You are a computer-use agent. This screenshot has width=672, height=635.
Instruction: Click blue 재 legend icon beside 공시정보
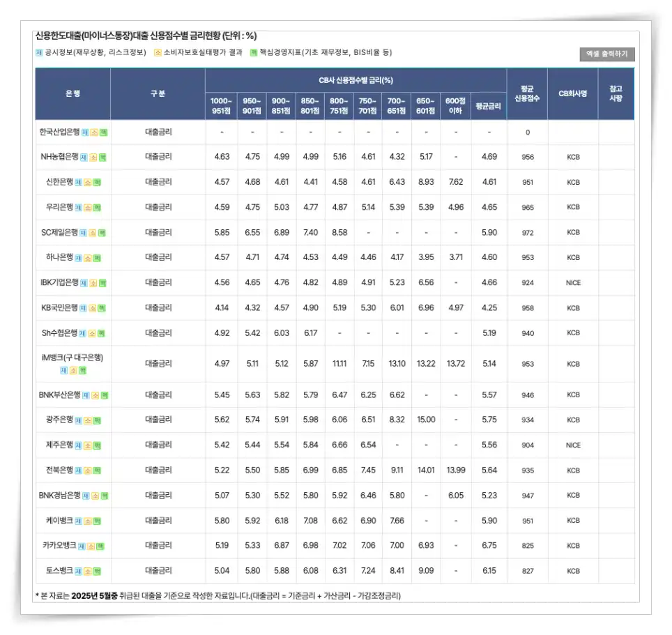point(39,53)
